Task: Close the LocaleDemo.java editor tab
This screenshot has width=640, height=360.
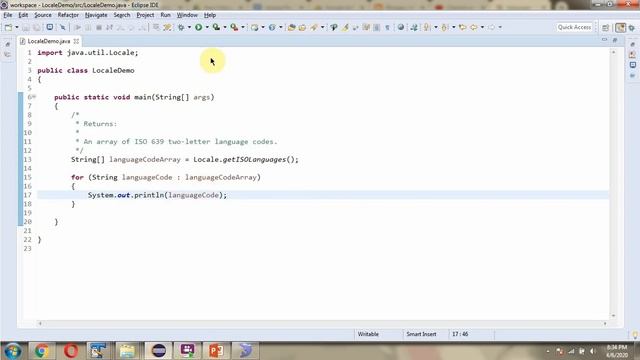Action: 76,41
